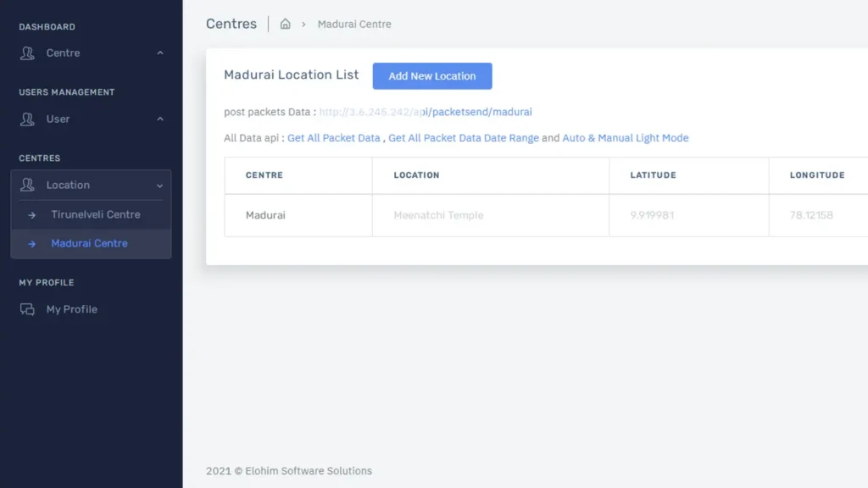Open the Auto & Manual Light Mode link
The height and width of the screenshot is (488, 868).
click(626, 137)
